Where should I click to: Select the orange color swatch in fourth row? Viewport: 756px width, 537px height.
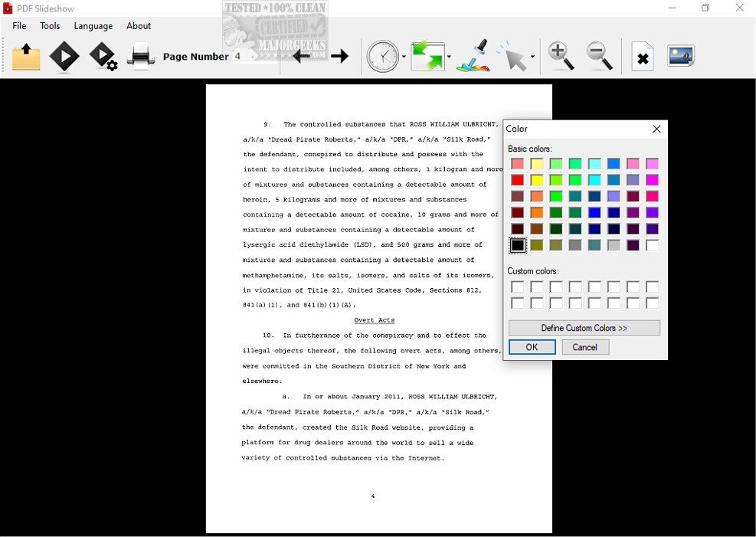point(537,213)
